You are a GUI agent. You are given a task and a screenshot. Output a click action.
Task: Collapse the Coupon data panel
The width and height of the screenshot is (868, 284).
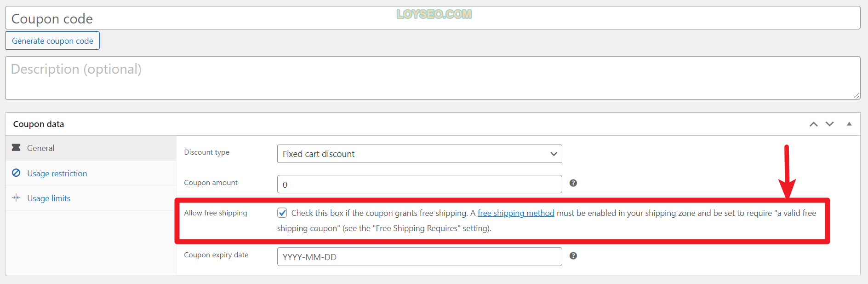[x=849, y=124]
